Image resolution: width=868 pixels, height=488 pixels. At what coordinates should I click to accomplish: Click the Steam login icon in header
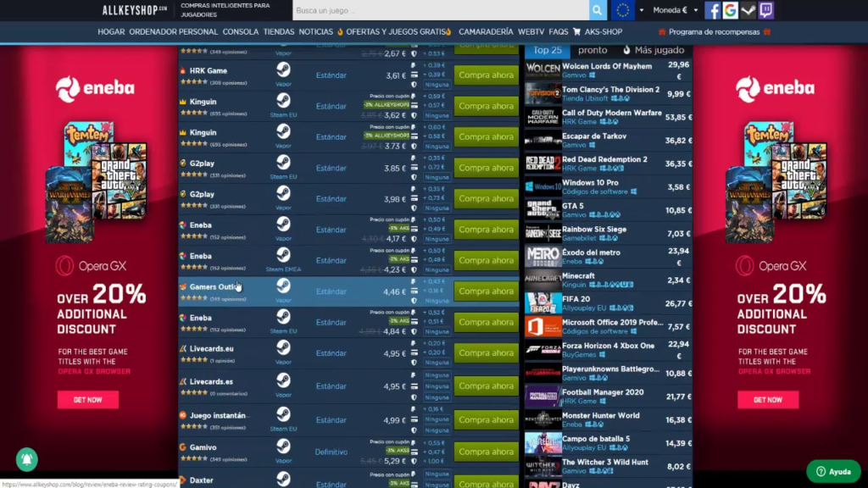(748, 10)
